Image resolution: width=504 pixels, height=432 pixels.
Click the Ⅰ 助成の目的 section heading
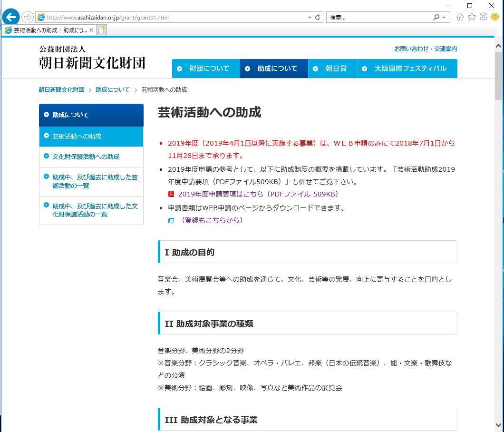pos(308,252)
